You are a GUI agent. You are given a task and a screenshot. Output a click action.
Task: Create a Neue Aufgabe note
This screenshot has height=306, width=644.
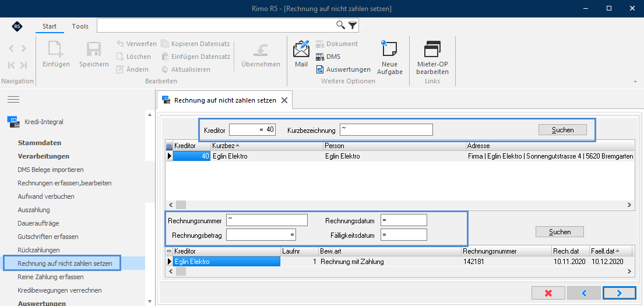pos(389,57)
